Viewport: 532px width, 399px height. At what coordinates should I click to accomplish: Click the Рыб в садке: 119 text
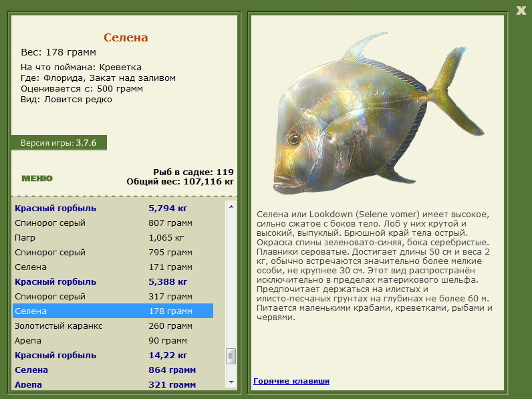[x=193, y=172]
